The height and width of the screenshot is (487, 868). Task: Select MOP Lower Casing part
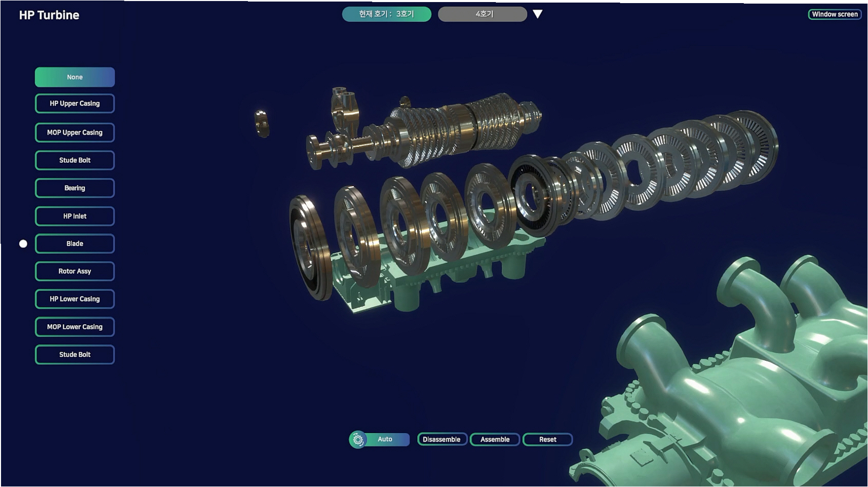click(75, 327)
